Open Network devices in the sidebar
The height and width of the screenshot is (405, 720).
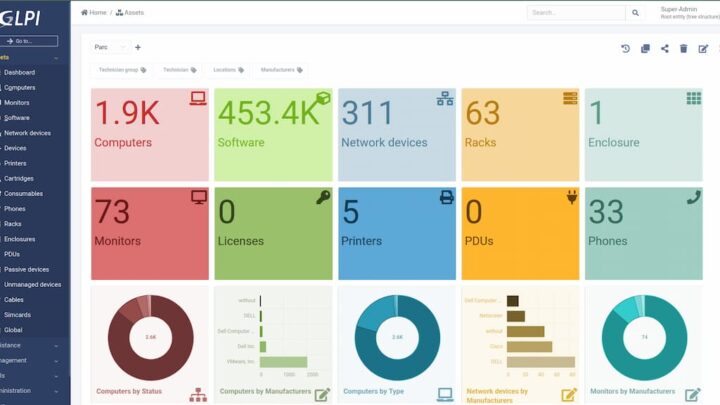tap(27, 133)
